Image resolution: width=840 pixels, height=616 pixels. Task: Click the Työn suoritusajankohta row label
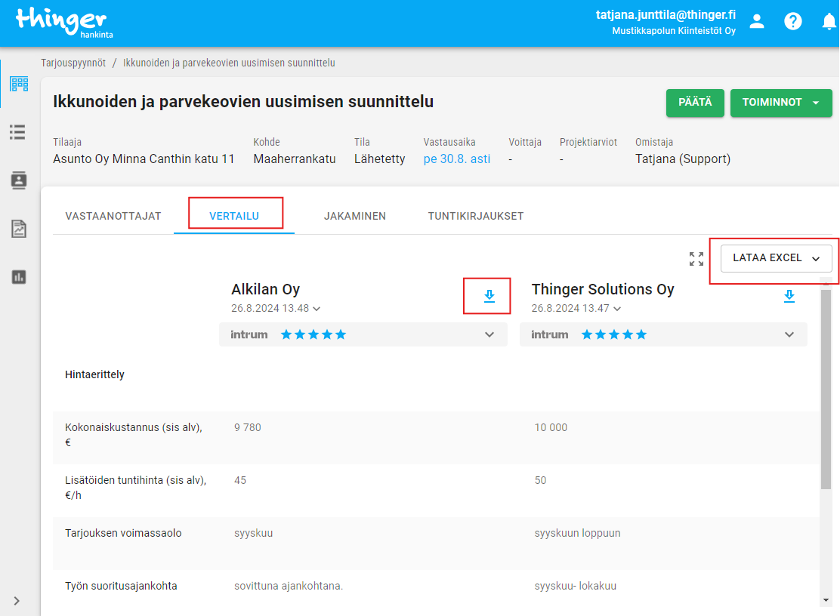121,586
